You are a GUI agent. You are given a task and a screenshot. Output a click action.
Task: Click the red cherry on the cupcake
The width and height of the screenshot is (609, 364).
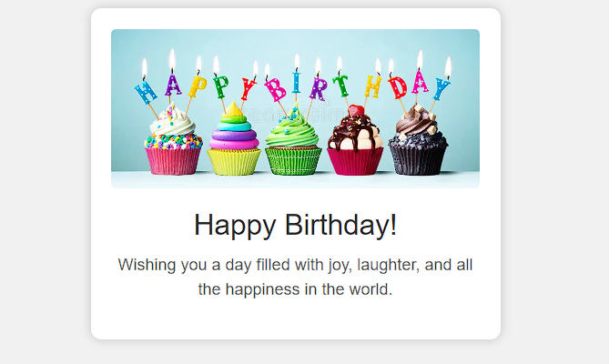click(356, 111)
